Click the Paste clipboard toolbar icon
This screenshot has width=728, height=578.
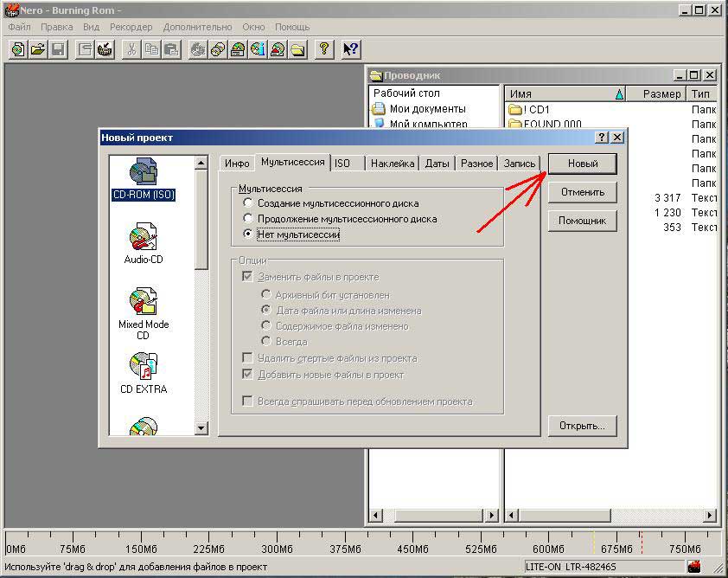[172, 48]
